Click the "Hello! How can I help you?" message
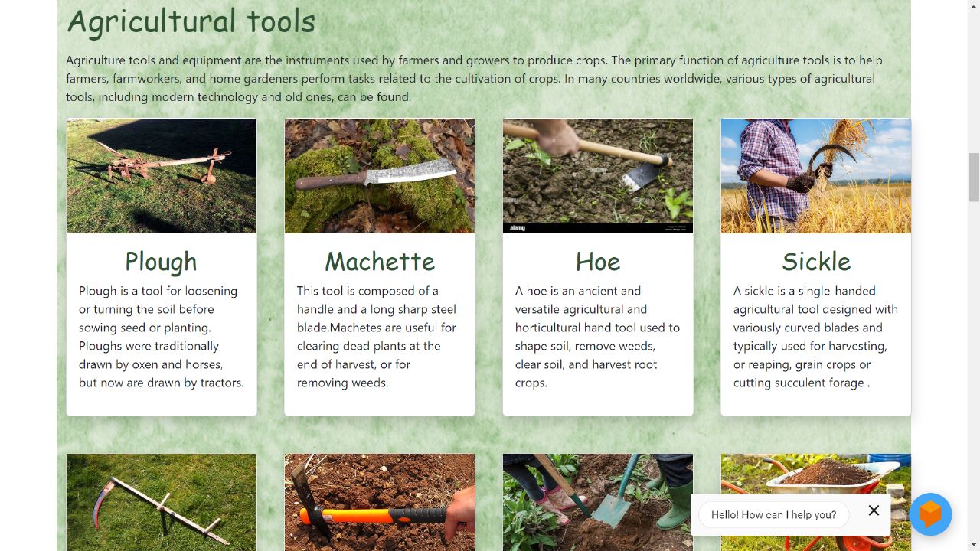This screenshot has height=551, width=980. (773, 514)
